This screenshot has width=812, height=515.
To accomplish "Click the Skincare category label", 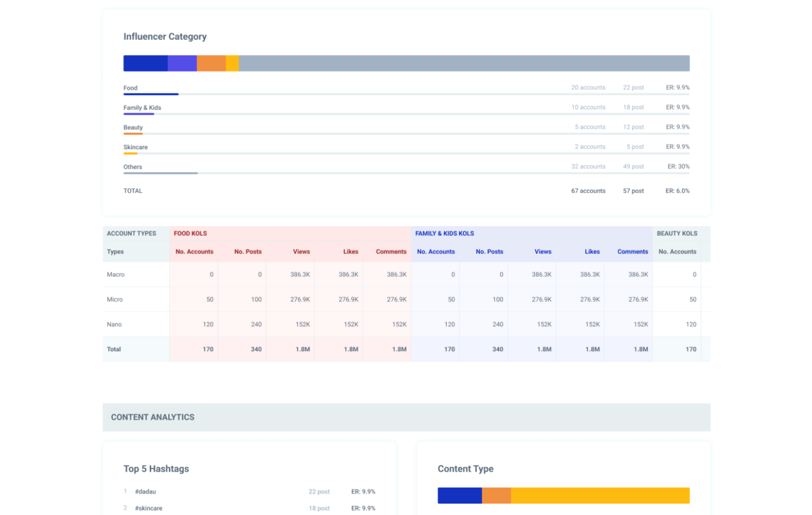I will [136, 147].
